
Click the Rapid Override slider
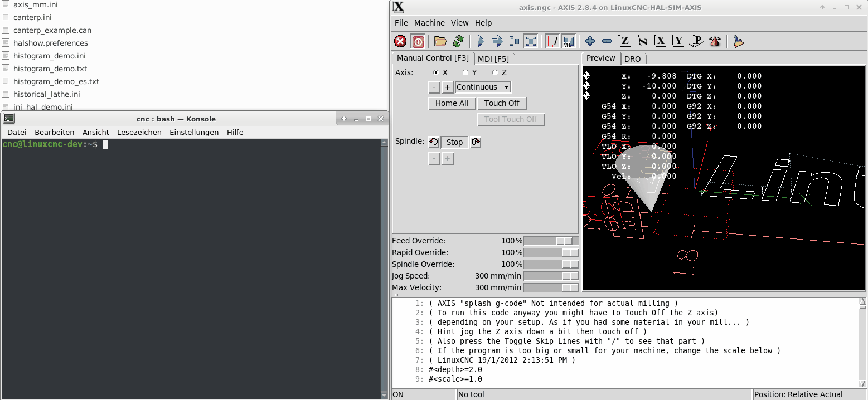point(551,252)
